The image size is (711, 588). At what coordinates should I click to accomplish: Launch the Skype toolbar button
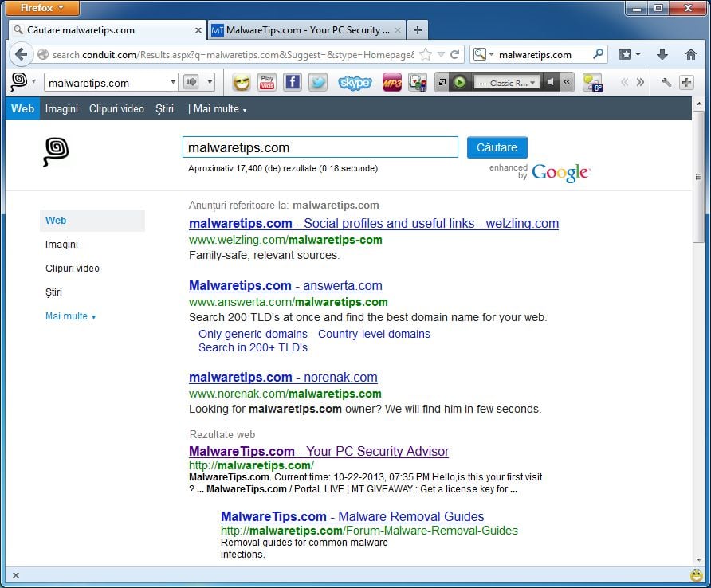pyautogui.click(x=355, y=83)
